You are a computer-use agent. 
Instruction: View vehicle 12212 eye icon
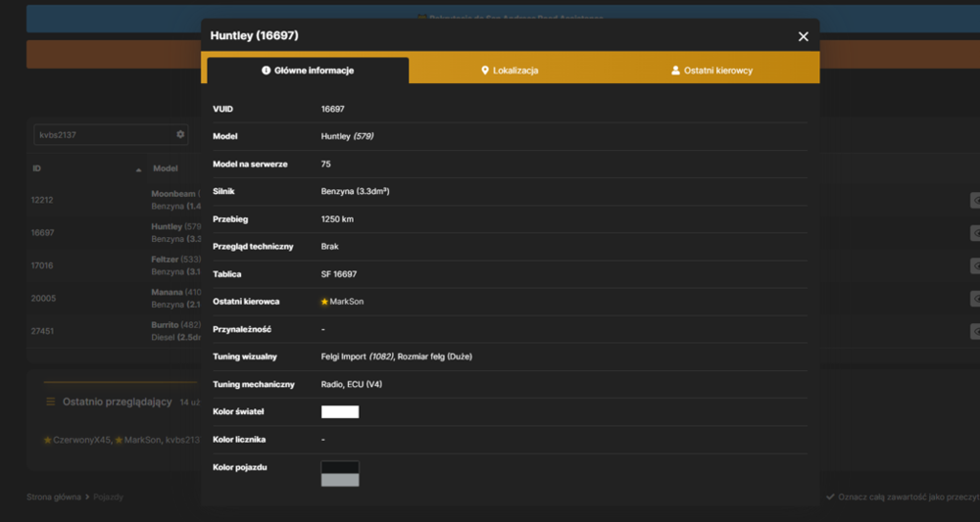975,201
